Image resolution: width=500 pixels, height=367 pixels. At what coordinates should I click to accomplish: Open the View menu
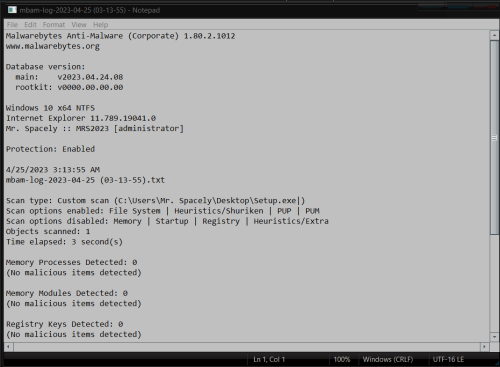[x=79, y=25]
